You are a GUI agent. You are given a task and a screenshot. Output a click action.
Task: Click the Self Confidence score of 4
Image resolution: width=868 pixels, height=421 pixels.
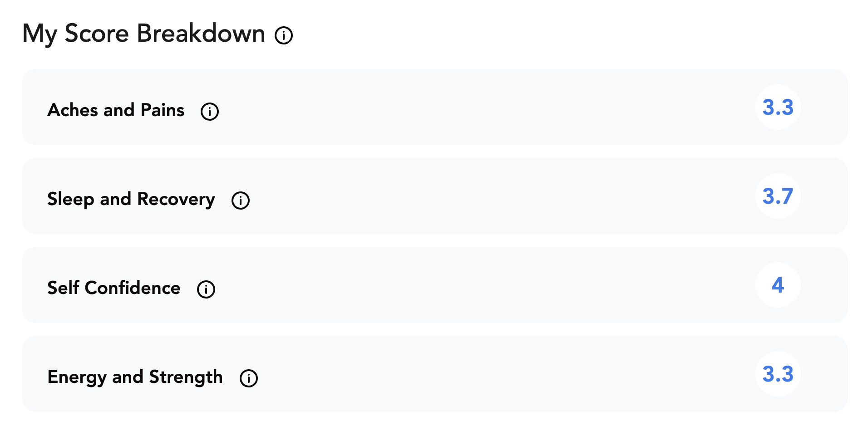point(778,285)
